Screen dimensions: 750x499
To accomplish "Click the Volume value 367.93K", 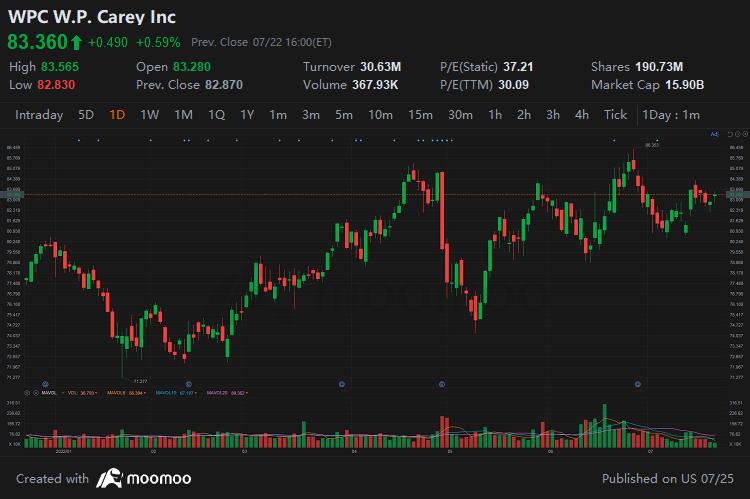I will click(375, 85).
